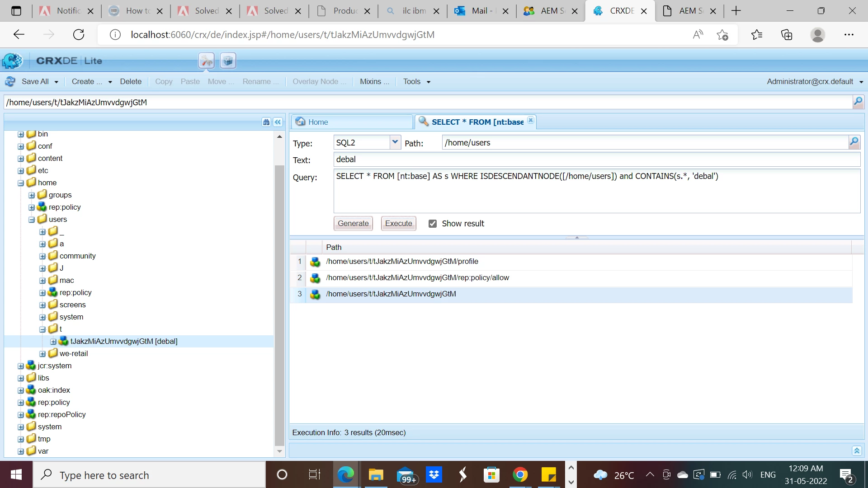This screenshot has width=868, height=488.
Task: Open the Tools dropdown menu
Action: 416,81
